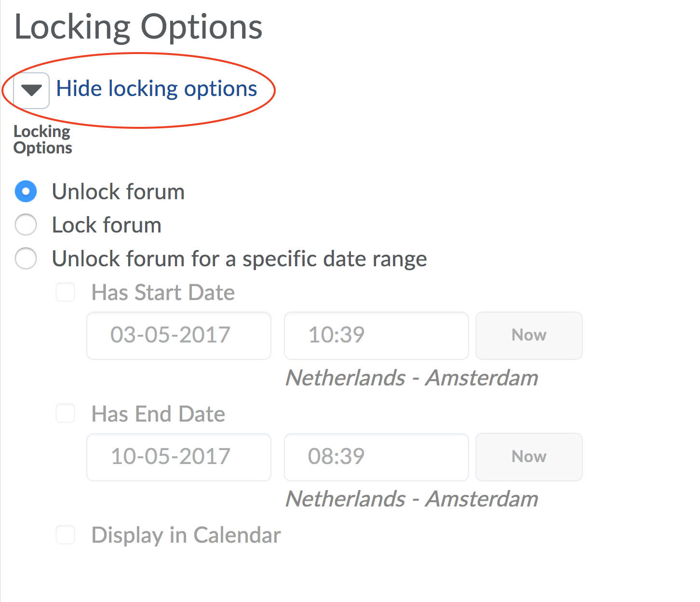Viewport: 700px width, 602px height.
Task: Click the "Has End Date" label text
Action: 158,414
